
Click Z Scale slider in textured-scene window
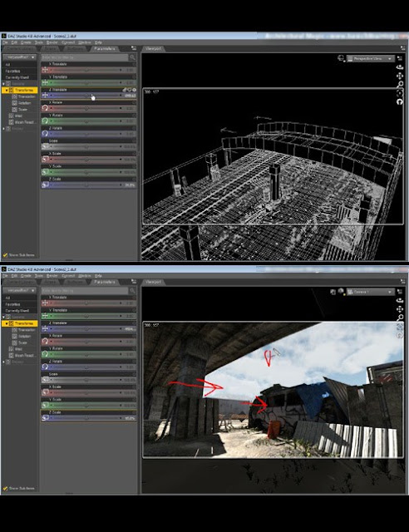click(89, 418)
